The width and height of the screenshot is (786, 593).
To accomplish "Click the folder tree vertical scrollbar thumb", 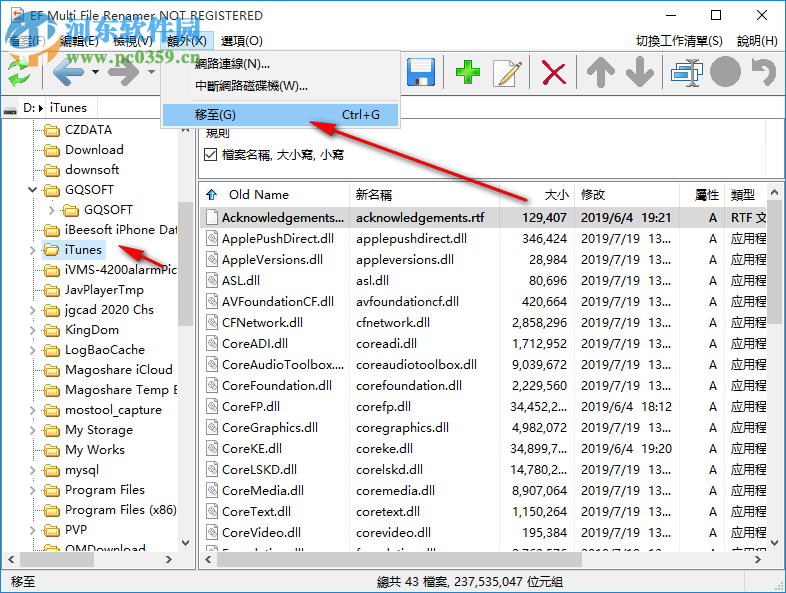I will coord(185,264).
